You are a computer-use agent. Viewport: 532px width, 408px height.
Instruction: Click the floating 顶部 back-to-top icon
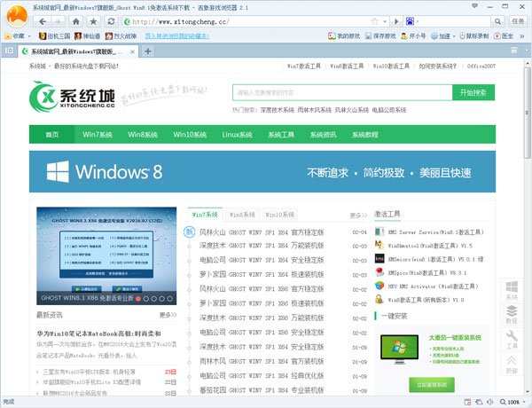click(x=512, y=364)
